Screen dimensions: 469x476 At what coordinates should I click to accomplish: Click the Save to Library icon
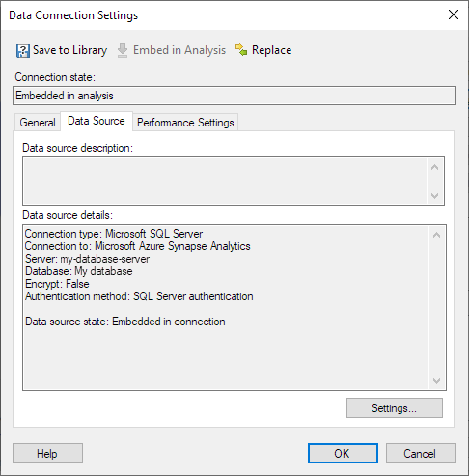[x=23, y=51]
